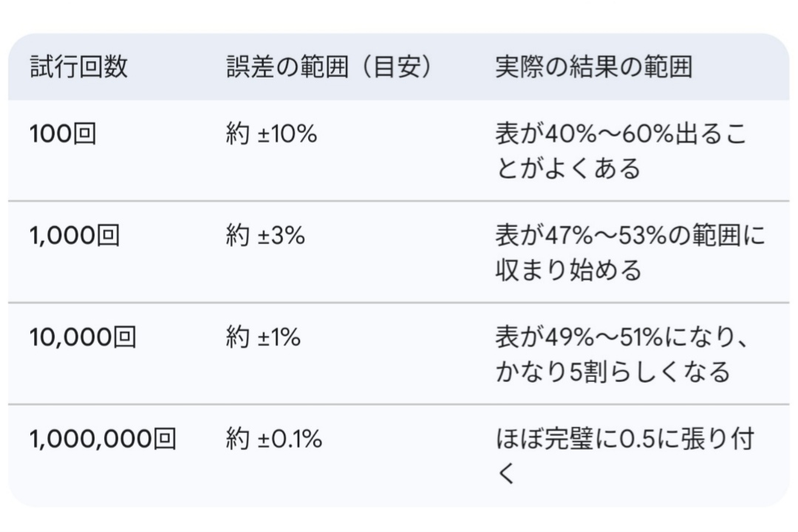Click the 試行回数 column header
This screenshot has width=798, height=532.
point(79,67)
